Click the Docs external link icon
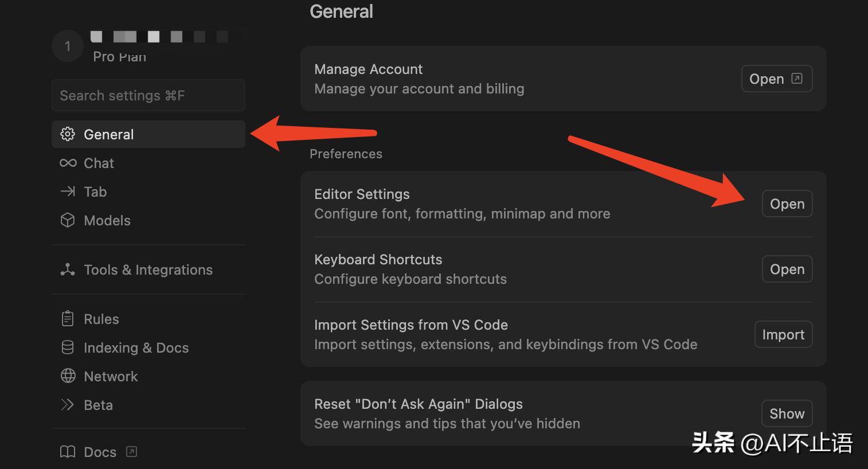Image resolution: width=868 pixels, height=469 pixels. tap(131, 451)
